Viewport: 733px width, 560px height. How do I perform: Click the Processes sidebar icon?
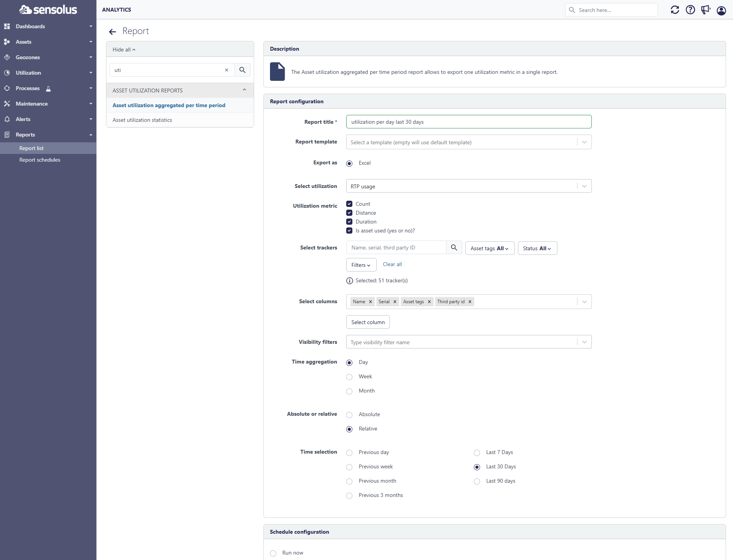[x=7, y=88]
